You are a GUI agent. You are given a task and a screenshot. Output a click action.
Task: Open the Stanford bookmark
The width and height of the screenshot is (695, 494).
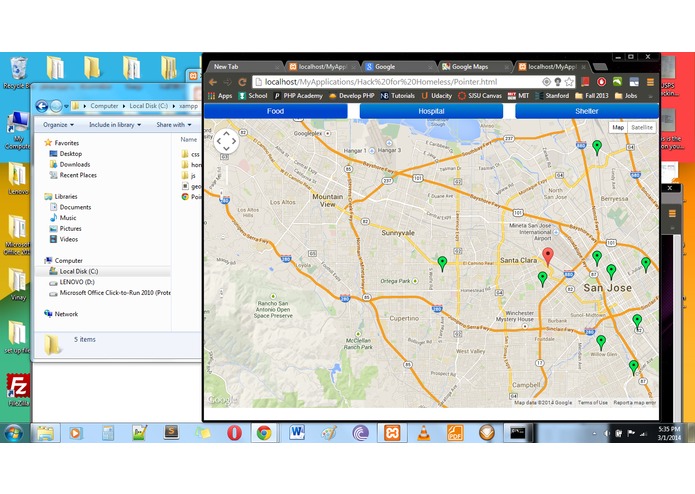552,96
